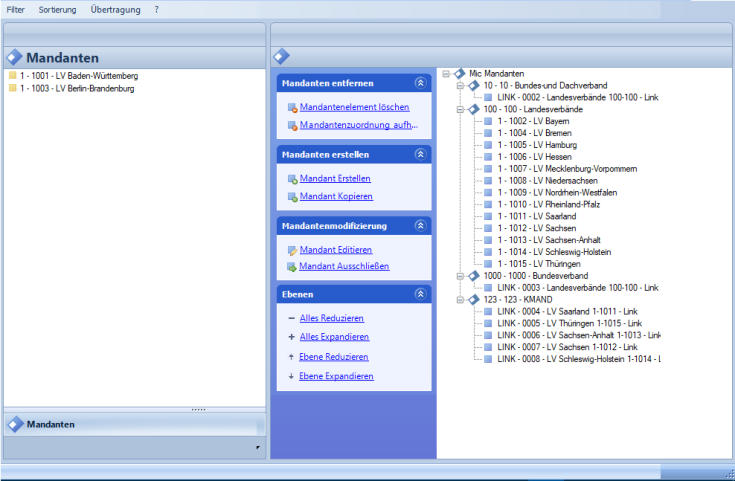This screenshot has height=481, width=735.
Task: Click the Mandant Kopieren icon
Action: 291,197
